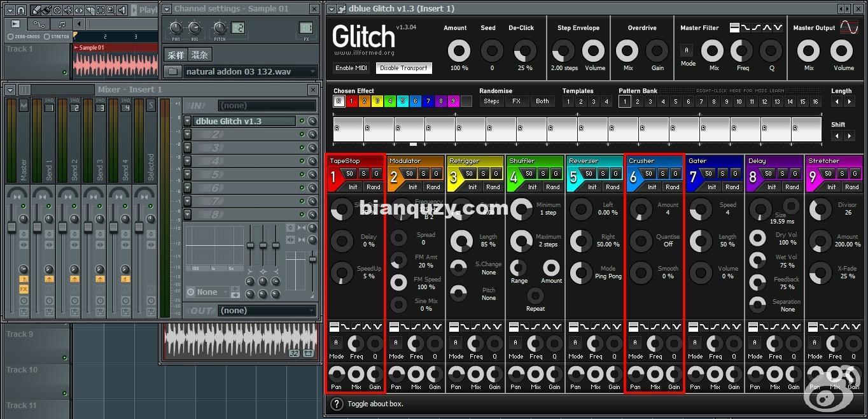Click the Master track volume fader
The width and height of the screenshot is (868, 419).
coord(11,227)
